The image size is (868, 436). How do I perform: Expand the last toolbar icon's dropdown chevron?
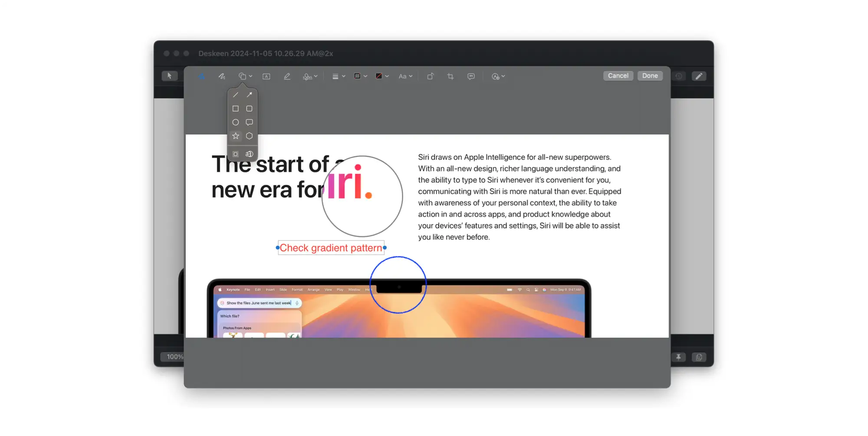coord(503,76)
